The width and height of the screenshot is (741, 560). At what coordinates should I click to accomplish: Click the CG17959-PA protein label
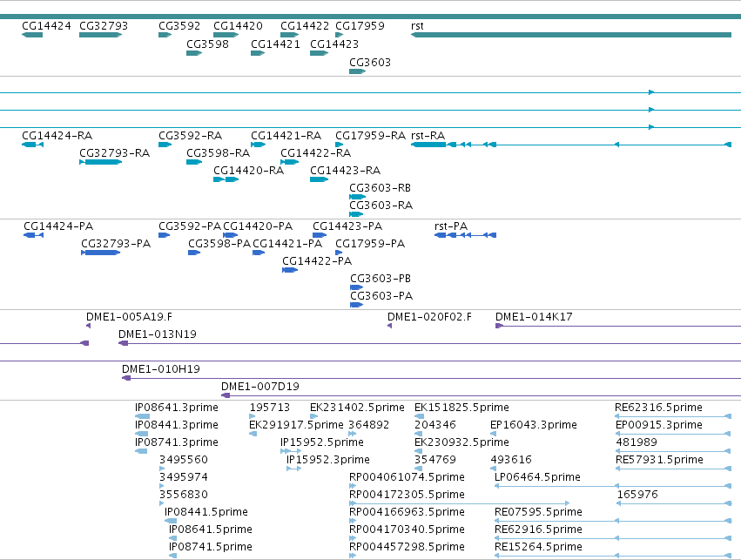click(371, 244)
